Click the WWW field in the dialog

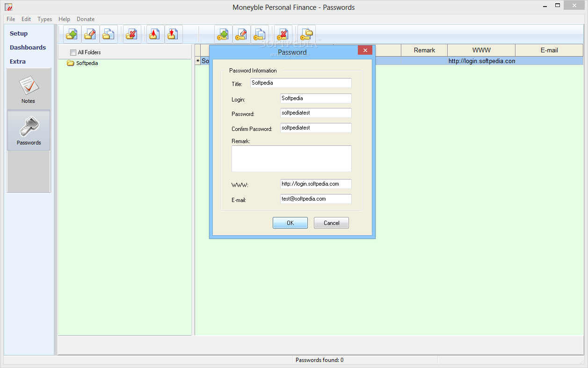[x=316, y=184]
